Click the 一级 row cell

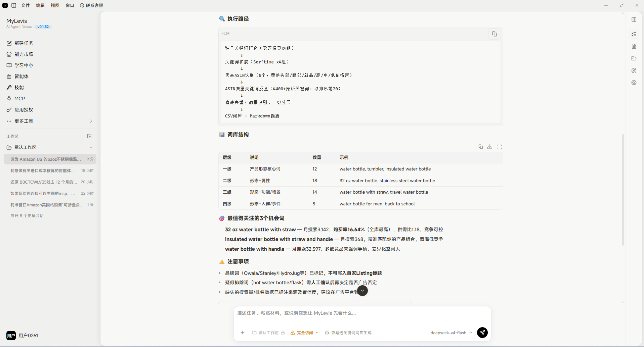(227, 169)
